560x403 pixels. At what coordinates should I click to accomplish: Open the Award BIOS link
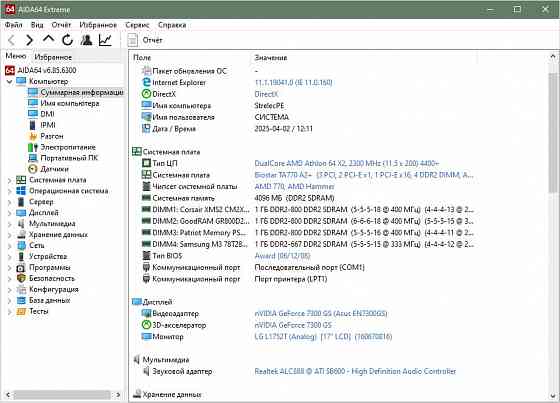coord(282,256)
